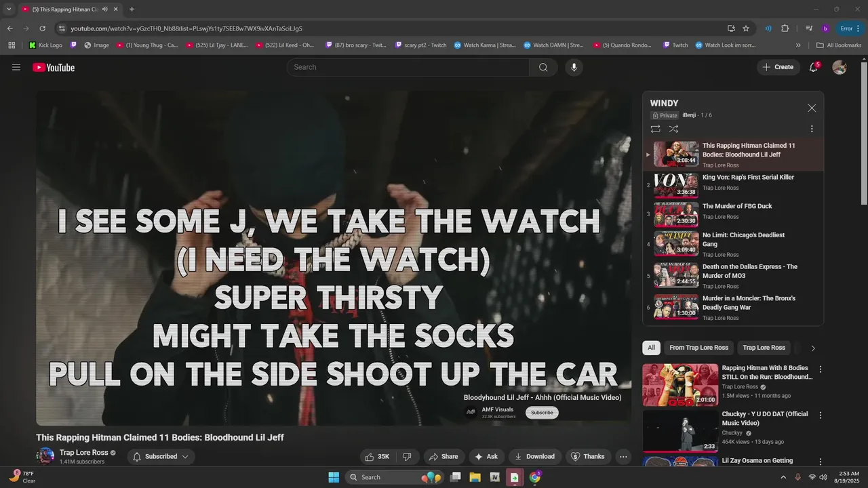Show next filter chips arrow
Viewport: 868px width, 488px height.
tap(813, 348)
